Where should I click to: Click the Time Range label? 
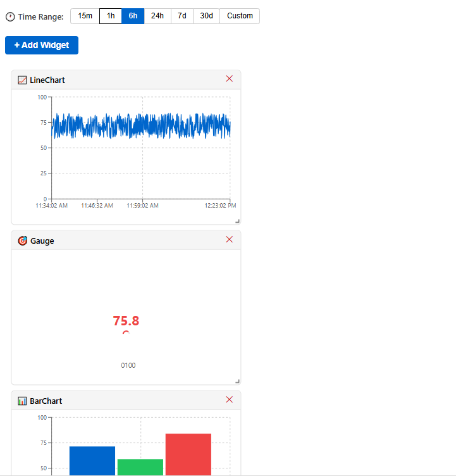tap(40, 16)
